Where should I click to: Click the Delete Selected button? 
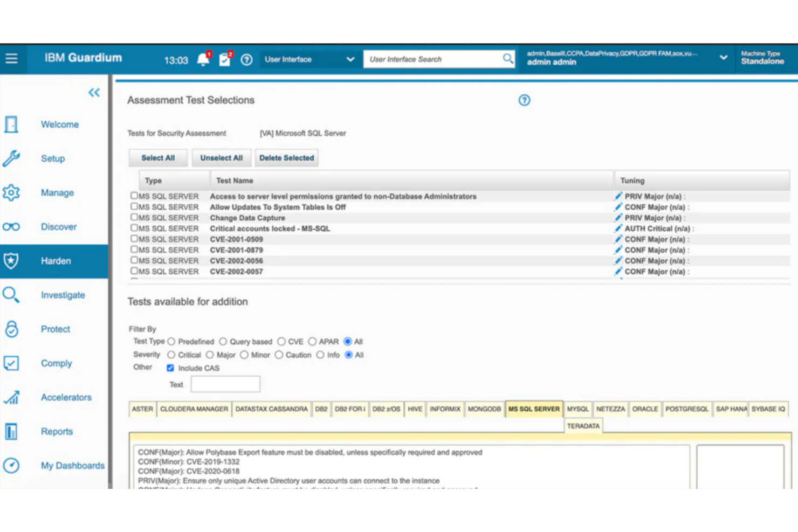287,158
